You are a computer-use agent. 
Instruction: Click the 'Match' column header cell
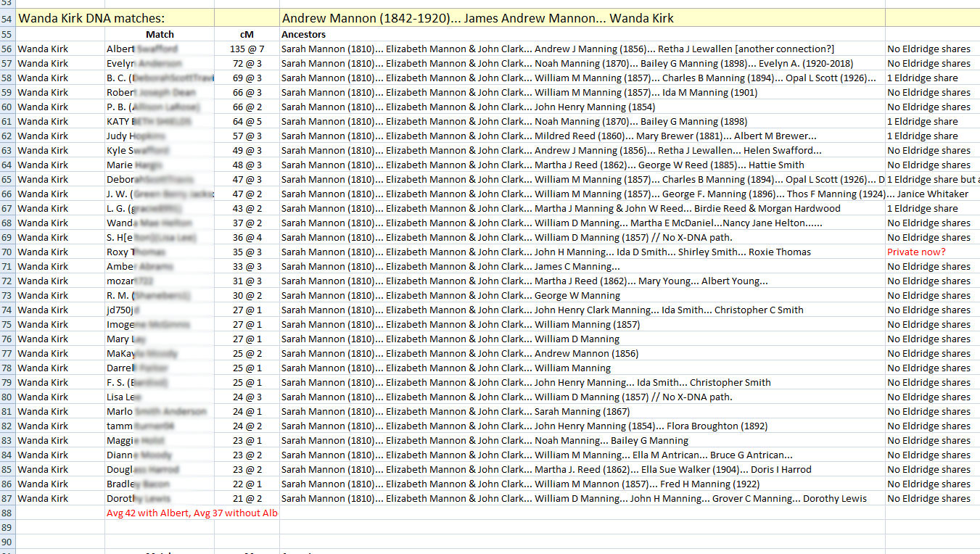tap(160, 34)
